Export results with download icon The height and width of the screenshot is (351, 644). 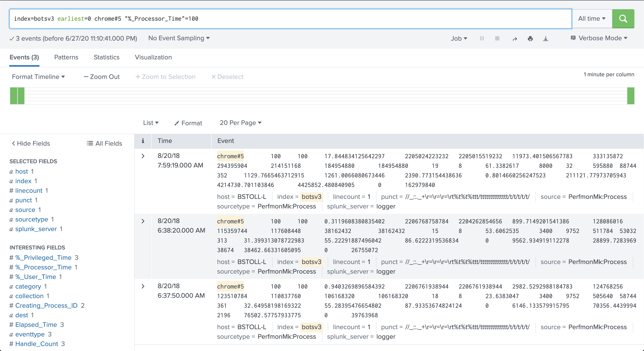[546, 39]
